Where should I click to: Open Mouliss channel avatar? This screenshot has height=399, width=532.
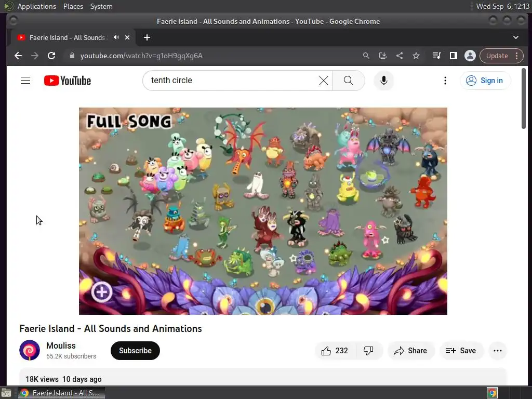pos(30,350)
